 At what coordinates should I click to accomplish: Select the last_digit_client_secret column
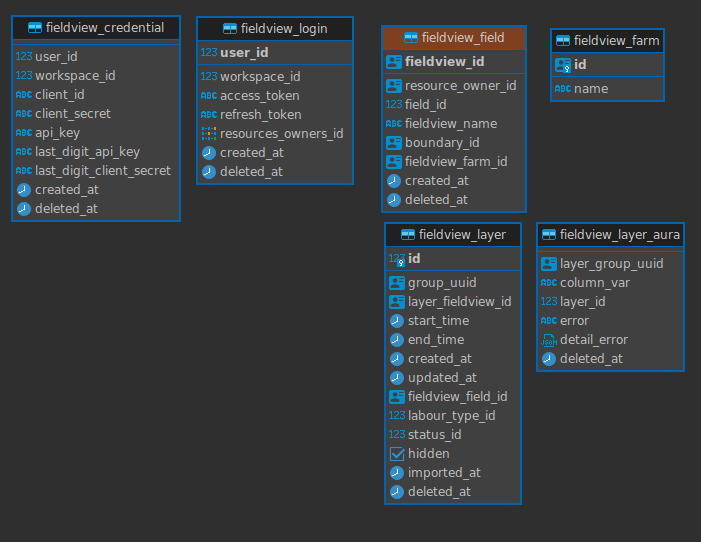click(x=96, y=171)
